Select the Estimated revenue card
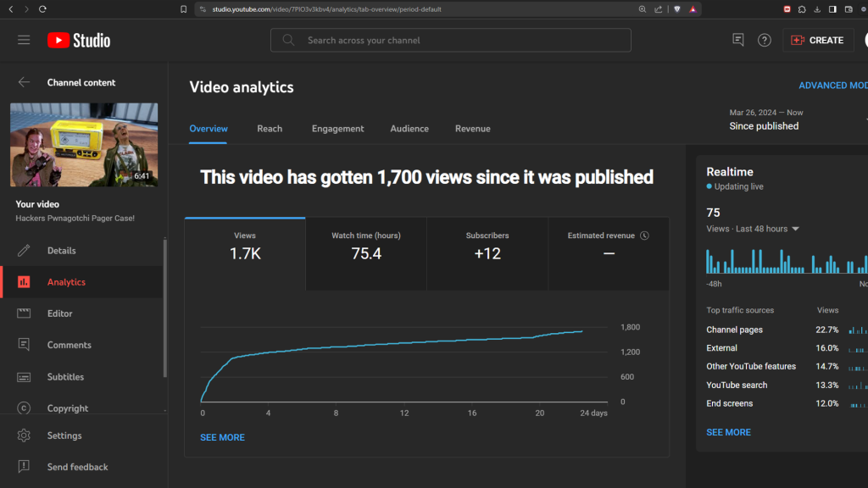868x488 pixels. [609, 254]
